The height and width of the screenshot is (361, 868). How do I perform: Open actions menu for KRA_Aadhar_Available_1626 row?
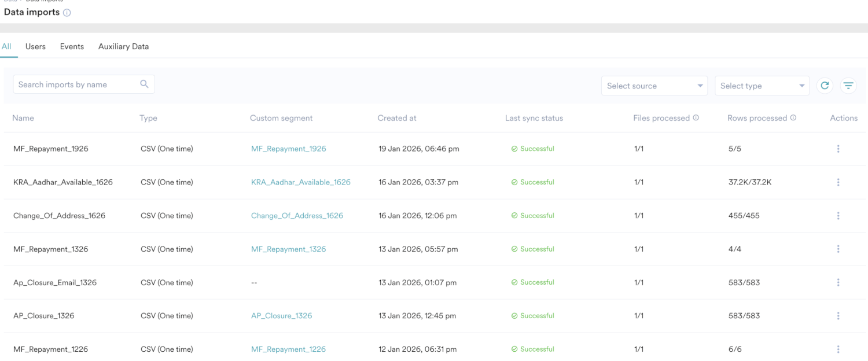838,182
